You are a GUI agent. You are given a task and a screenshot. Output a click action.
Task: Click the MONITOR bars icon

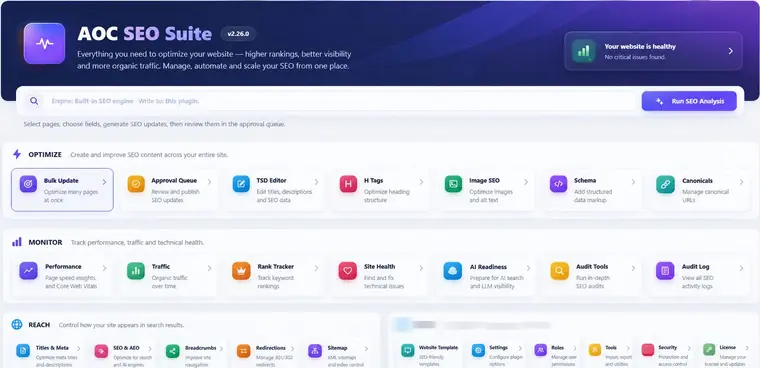(17, 242)
